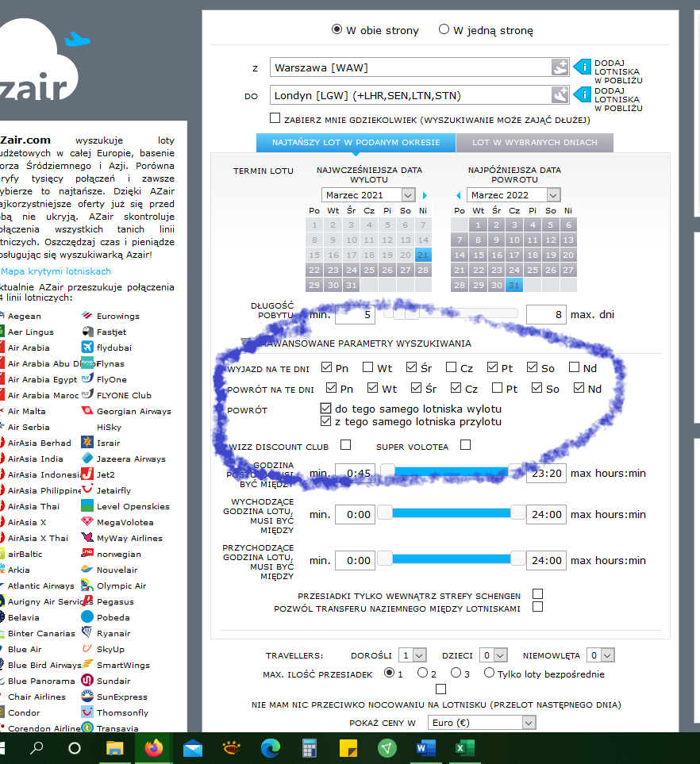
Task: Go to next month in departure calendar
Action: [x=425, y=195]
